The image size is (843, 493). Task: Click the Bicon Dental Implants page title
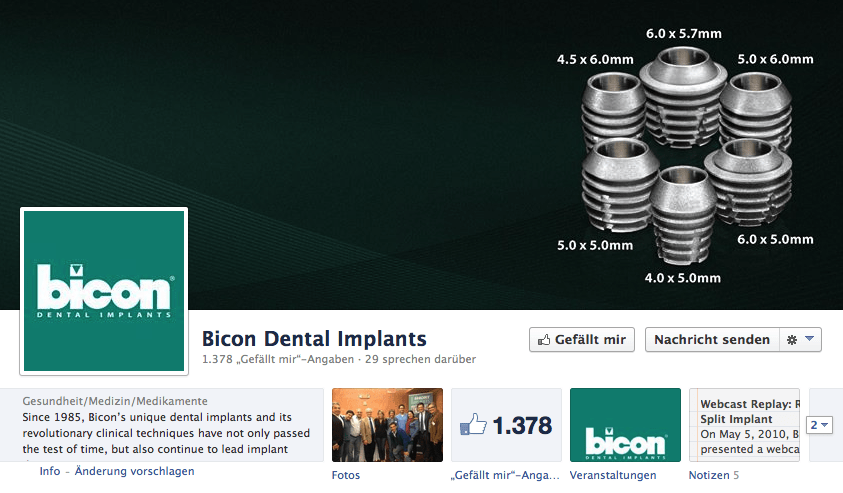point(314,339)
